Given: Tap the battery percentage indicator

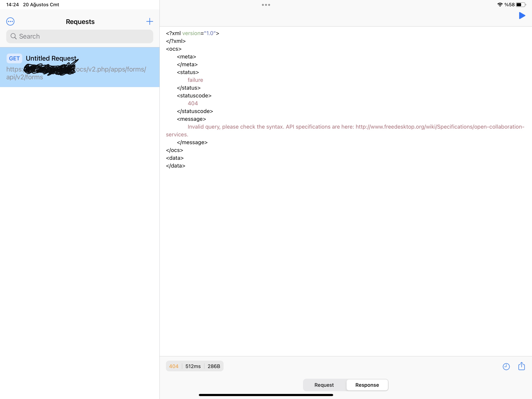Looking at the screenshot, I should coord(510,4).
